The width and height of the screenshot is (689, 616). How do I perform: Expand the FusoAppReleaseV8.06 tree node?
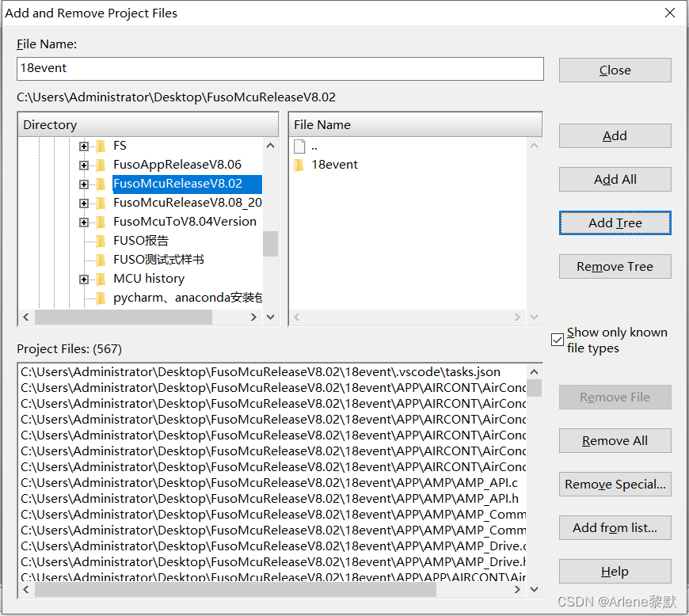[84, 165]
